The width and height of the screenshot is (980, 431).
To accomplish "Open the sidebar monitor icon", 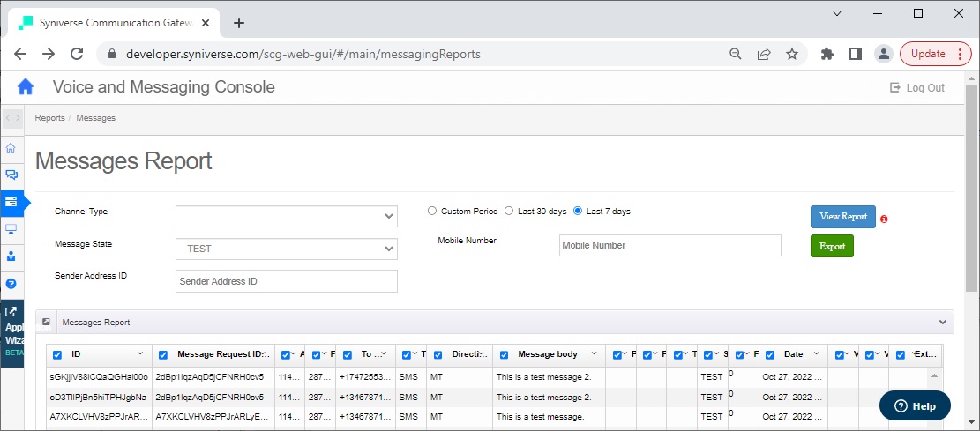I will tap(11, 228).
